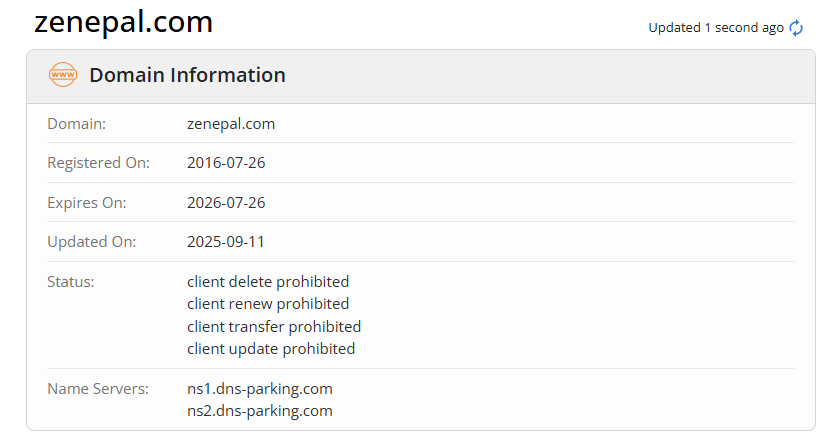Viewport: 818px width, 436px height.
Task: Click the zenepal.com page heading
Action: (x=123, y=22)
